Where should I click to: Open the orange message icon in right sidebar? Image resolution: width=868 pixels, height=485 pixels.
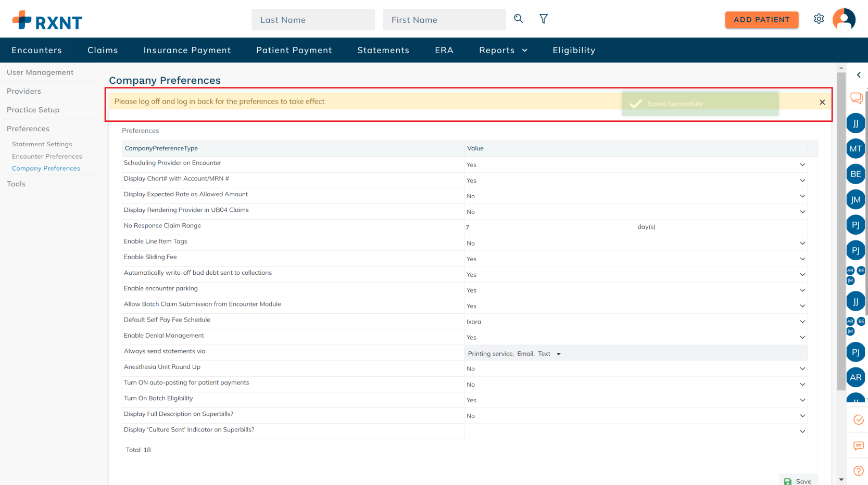859,445
